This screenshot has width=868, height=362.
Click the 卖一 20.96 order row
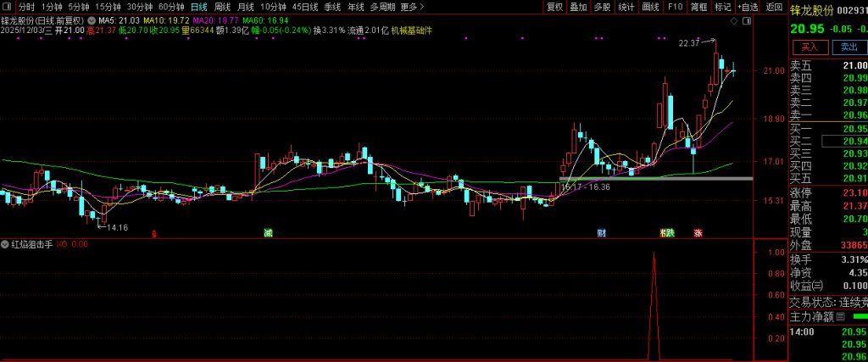(x=828, y=114)
